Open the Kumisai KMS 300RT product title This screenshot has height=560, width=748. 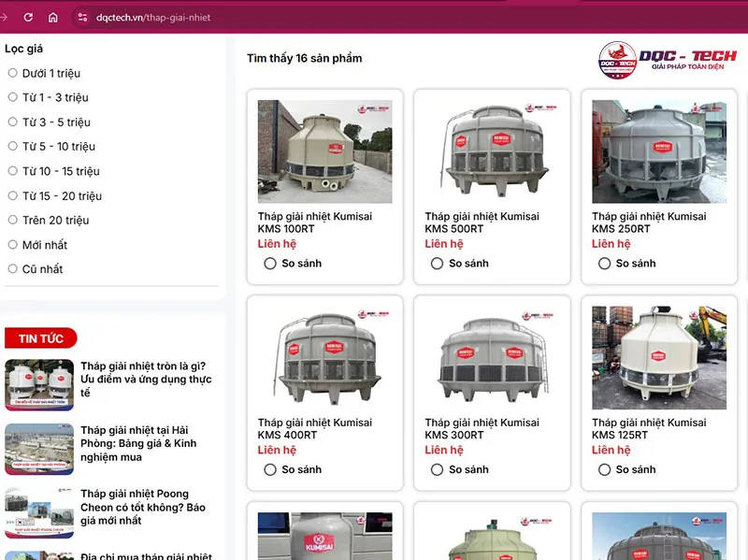(482, 428)
